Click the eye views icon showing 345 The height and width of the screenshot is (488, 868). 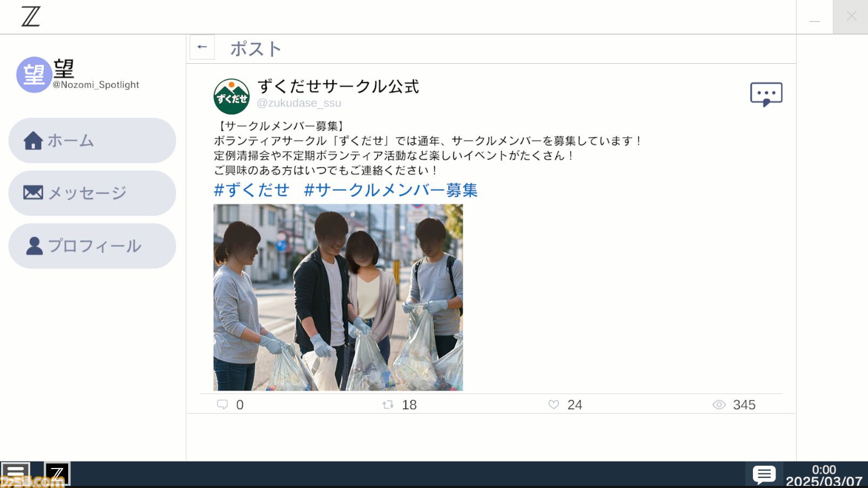coord(719,404)
